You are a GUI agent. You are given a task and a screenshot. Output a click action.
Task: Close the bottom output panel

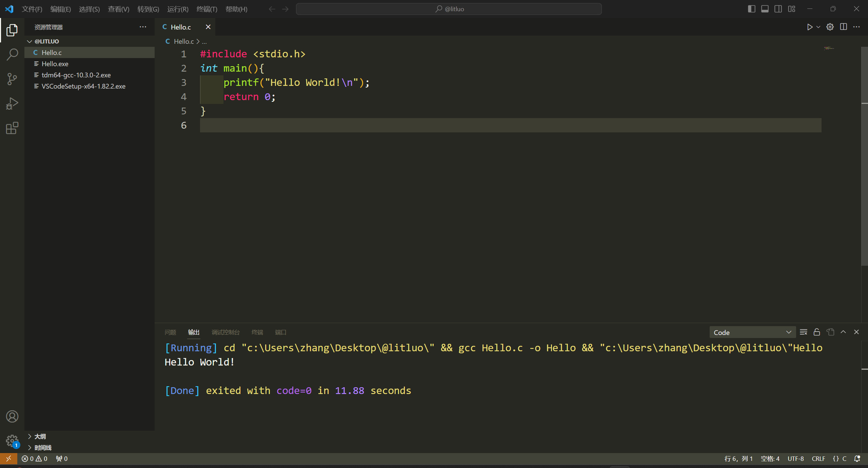coord(856,332)
